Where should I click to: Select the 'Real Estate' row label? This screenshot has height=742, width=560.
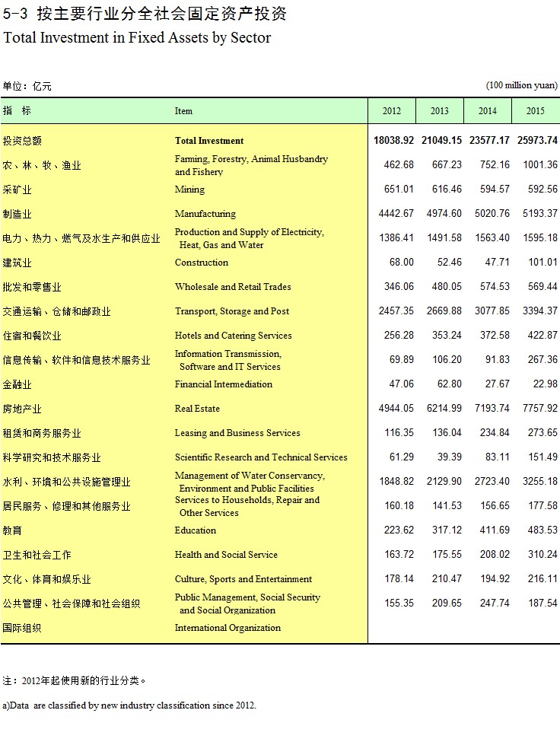pyautogui.click(x=197, y=409)
